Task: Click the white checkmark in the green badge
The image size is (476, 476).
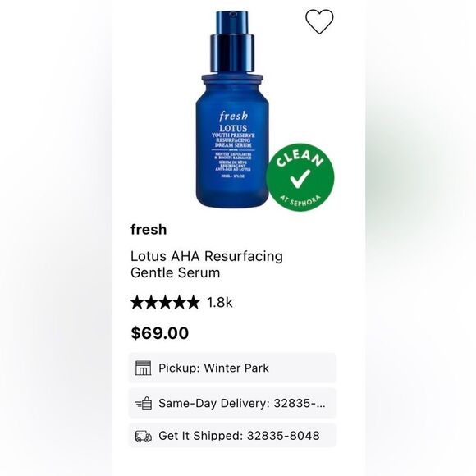Action: pos(300,179)
